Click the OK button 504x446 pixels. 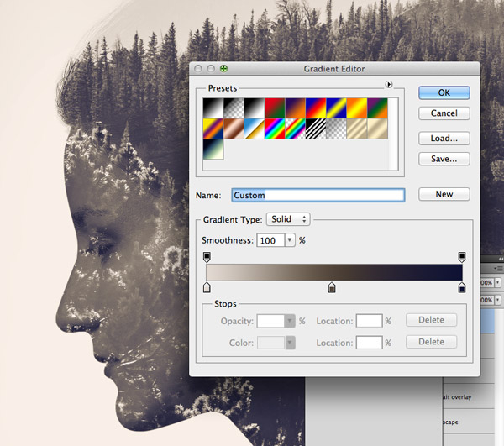click(x=444, y=92)
